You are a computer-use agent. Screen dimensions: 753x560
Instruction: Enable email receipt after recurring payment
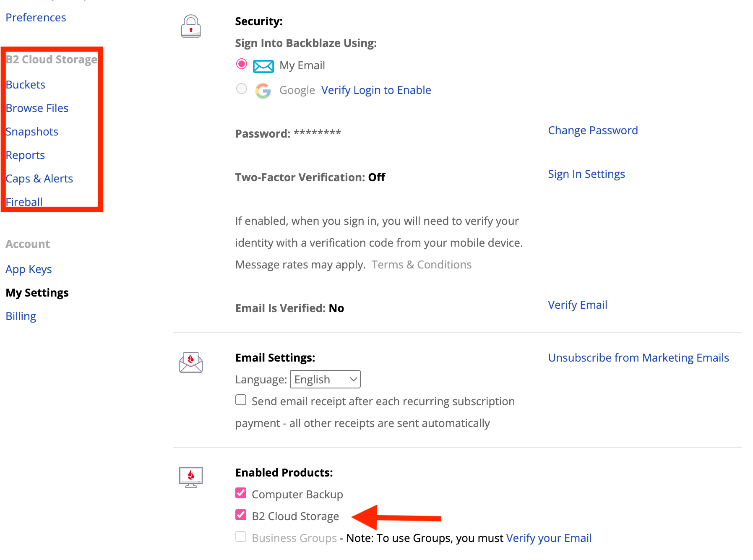pyautogui.click(x=241, y=400)
